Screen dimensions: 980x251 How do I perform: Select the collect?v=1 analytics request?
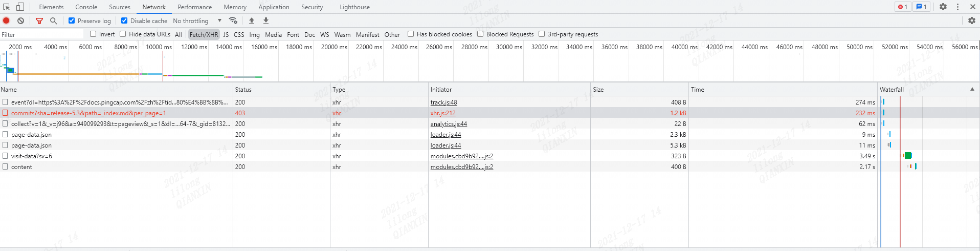tap(121, 124)
